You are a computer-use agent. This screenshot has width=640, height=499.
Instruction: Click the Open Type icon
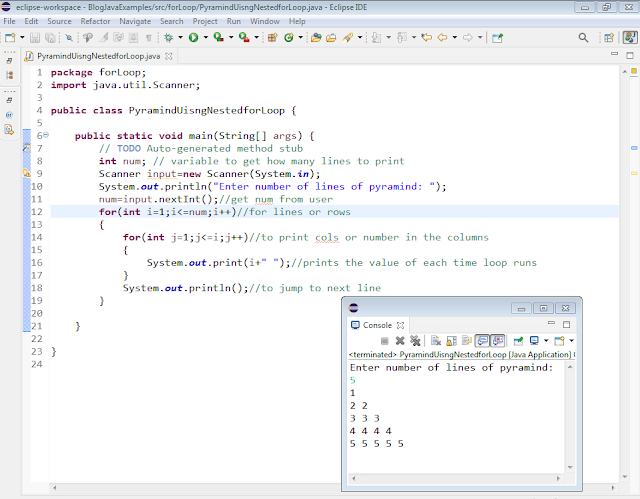316,38
